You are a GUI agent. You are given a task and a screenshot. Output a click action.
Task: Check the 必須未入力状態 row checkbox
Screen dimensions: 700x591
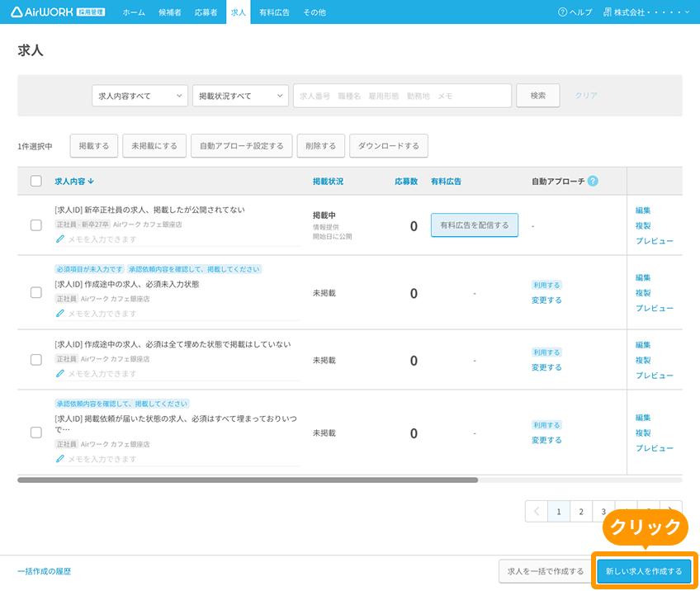[36, 292]
